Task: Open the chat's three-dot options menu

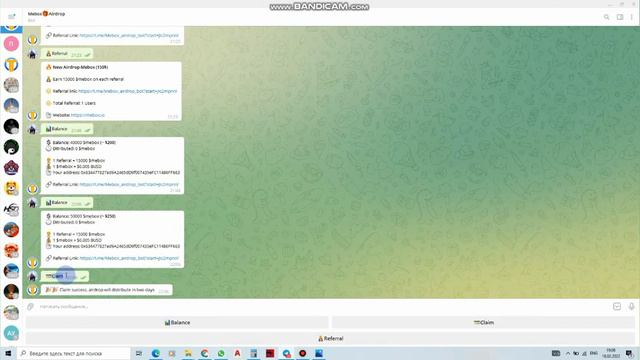Action: [631, 17]
